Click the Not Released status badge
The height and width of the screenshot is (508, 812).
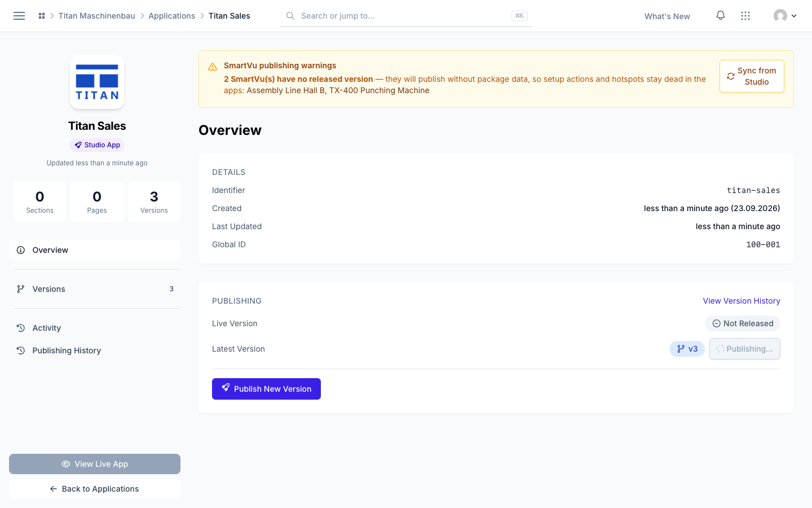click(x=743, y=323)
